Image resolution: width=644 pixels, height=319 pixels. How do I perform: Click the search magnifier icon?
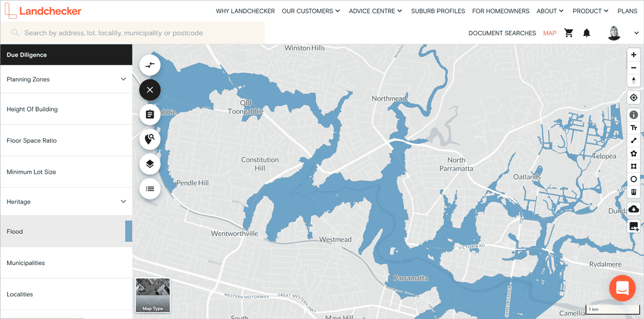[x=15, y=33]
